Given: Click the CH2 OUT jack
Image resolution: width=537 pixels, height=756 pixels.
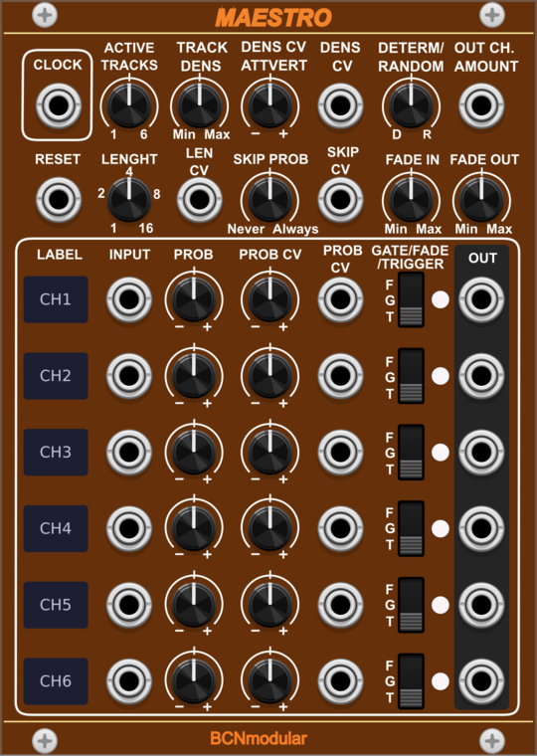Looking at the screenshot, I should (481, 376).
